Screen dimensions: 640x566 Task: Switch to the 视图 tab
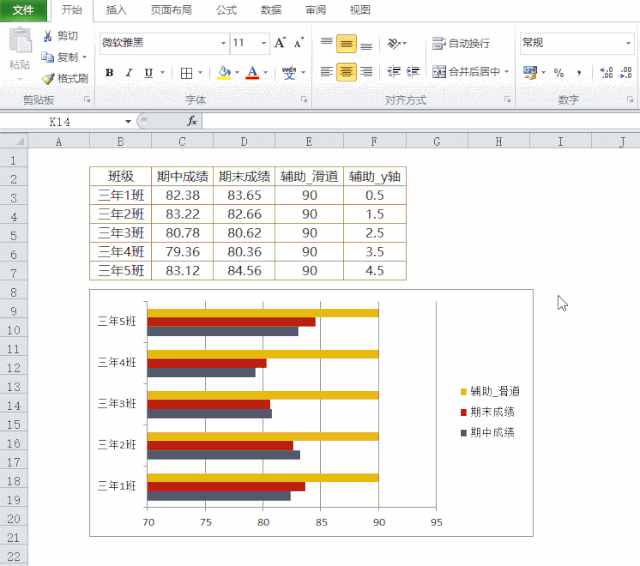click(360, 10)
